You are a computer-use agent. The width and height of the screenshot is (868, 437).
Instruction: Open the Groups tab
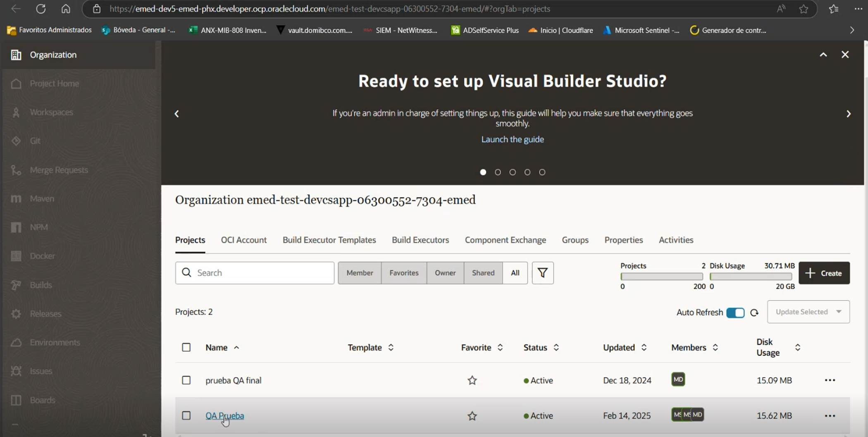pos(575,240)
